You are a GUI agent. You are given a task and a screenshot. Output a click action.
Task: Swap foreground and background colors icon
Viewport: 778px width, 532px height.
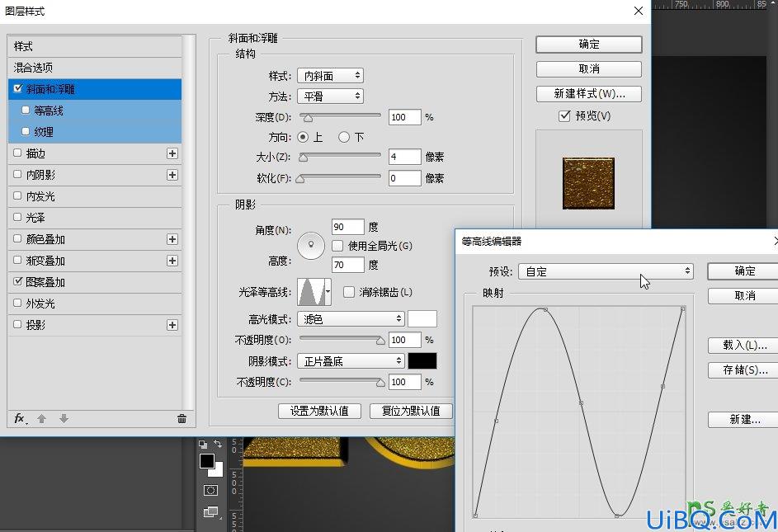click(x=218, y=444)
